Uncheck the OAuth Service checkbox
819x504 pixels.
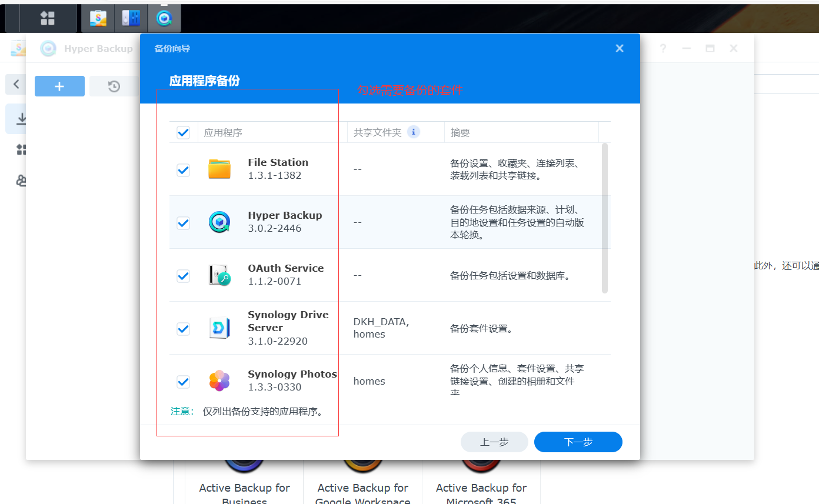tap(184, 276)
